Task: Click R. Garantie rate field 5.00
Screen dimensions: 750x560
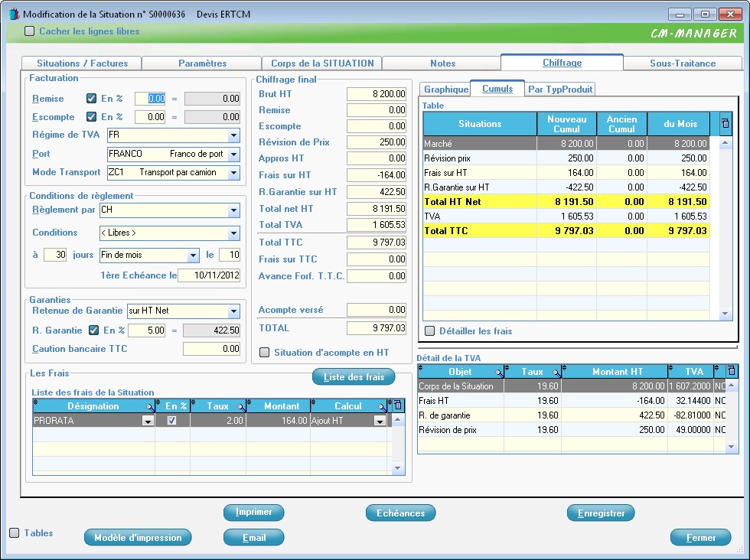Action: pyautogui.click(x=147, y=330)
